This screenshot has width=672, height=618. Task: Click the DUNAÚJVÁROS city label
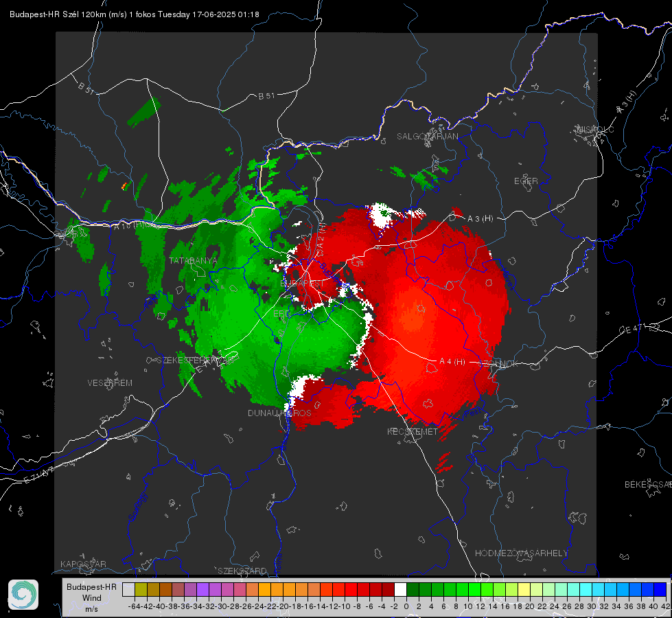(279, 413)
